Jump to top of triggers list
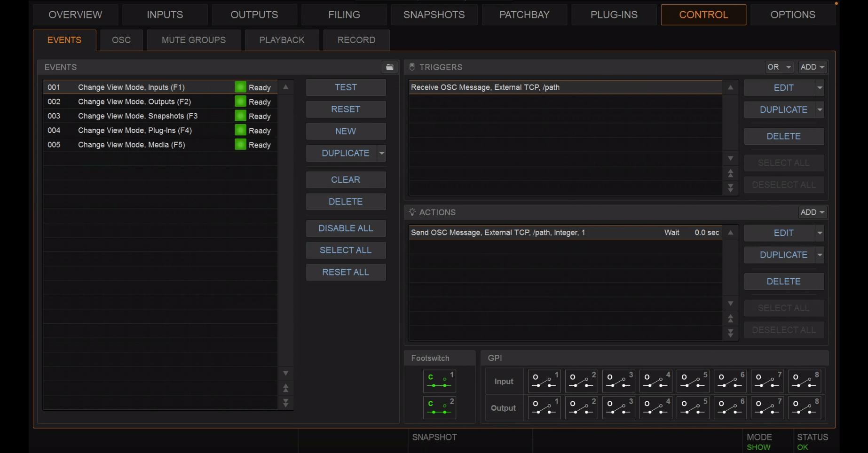Viewport: 868px width, 453px height. 730,173
